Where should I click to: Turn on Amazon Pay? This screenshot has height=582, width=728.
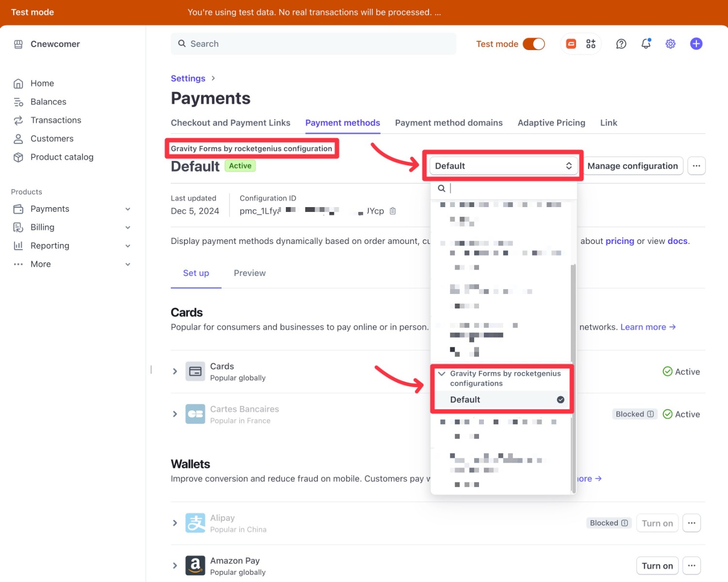pos(657,566)
